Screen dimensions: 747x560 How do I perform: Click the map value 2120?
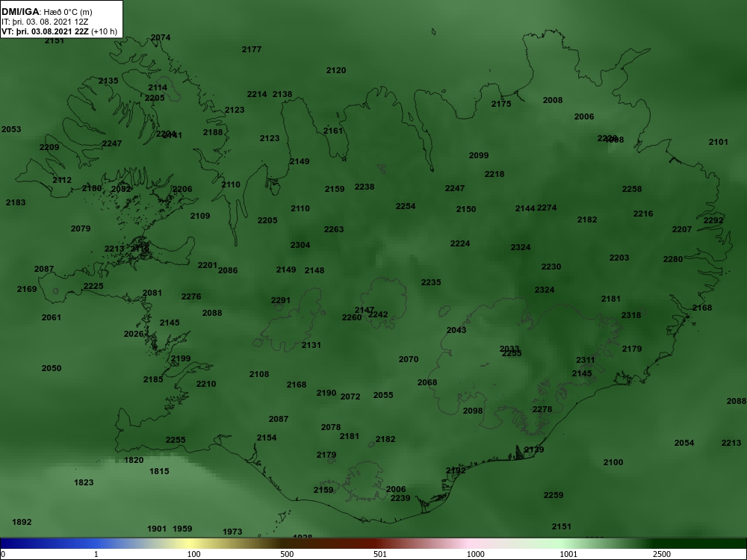click(336, 70)
